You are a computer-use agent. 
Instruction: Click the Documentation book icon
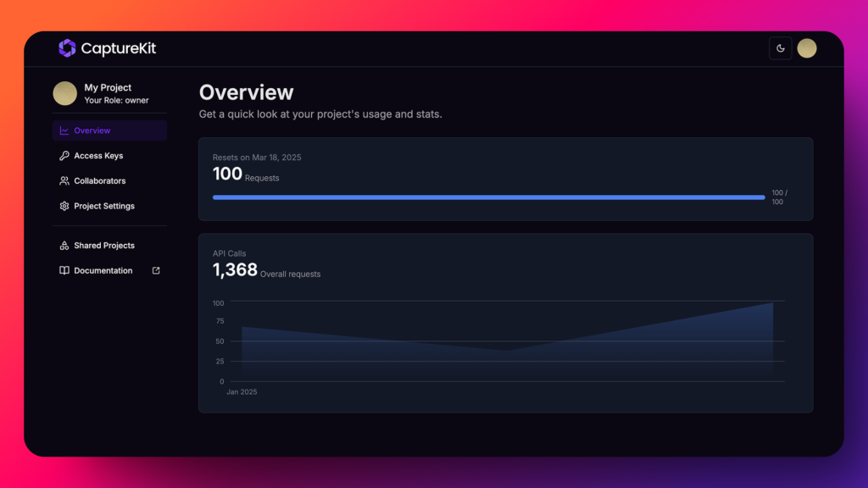(x=64, y=271)
